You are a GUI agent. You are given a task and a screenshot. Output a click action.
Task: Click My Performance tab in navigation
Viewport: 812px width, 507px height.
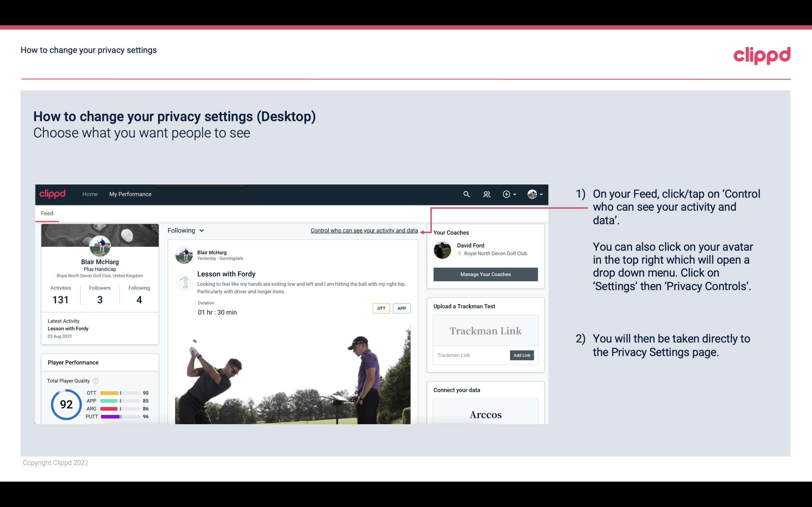coord(130,194)
